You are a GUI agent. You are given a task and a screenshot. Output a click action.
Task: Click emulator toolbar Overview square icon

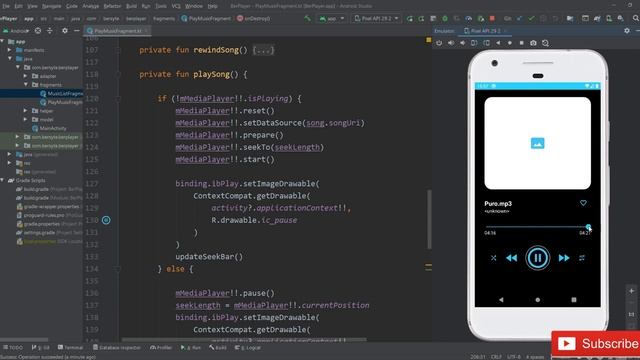pos(521,43)
